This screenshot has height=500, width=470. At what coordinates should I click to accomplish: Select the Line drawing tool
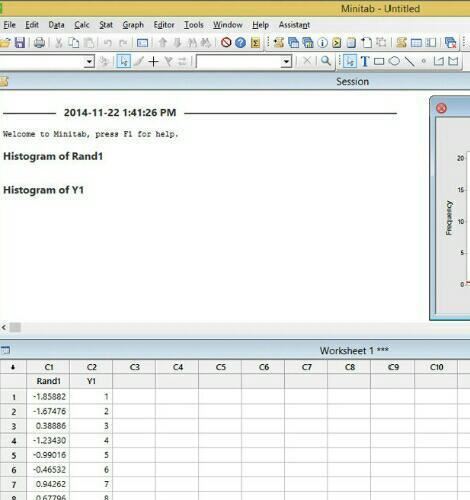tap(409, 61)
